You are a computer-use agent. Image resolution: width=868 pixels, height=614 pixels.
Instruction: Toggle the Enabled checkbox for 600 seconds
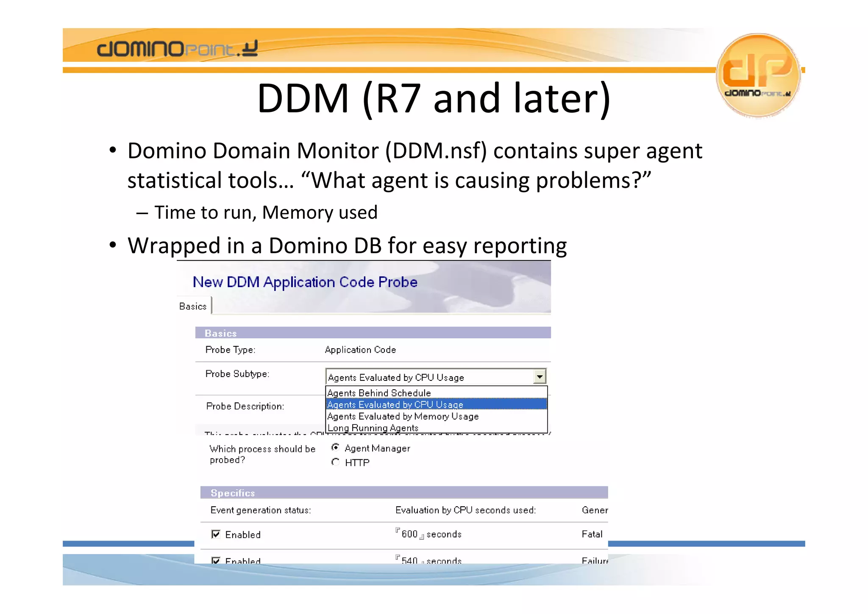tap(216, 534)
